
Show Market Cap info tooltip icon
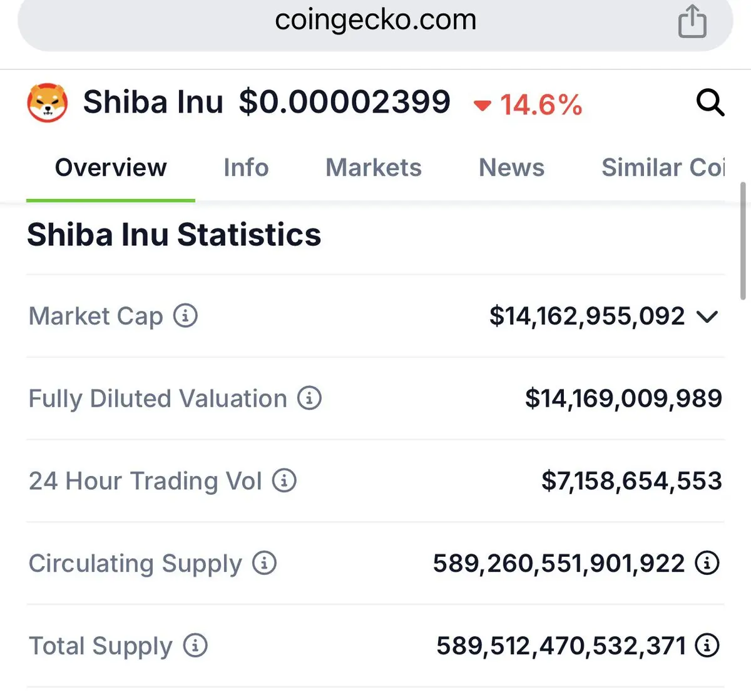click(x=185, y=315)
